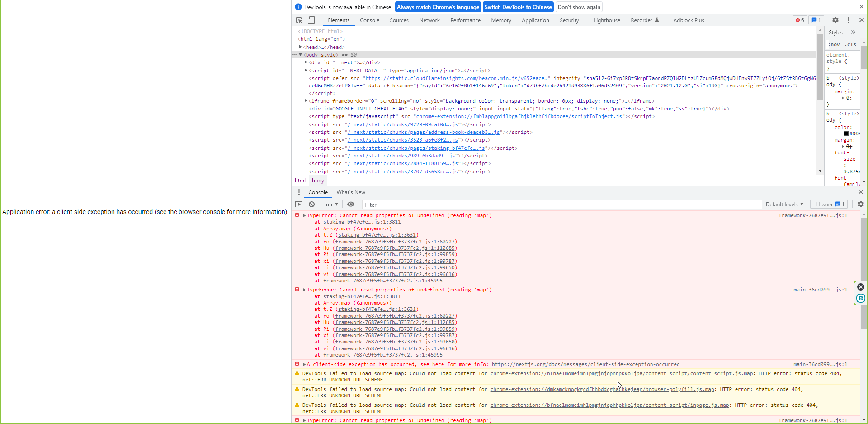Click Always match Chrome's language button
This screenshot has height=424, width=868.
(438, 7)
